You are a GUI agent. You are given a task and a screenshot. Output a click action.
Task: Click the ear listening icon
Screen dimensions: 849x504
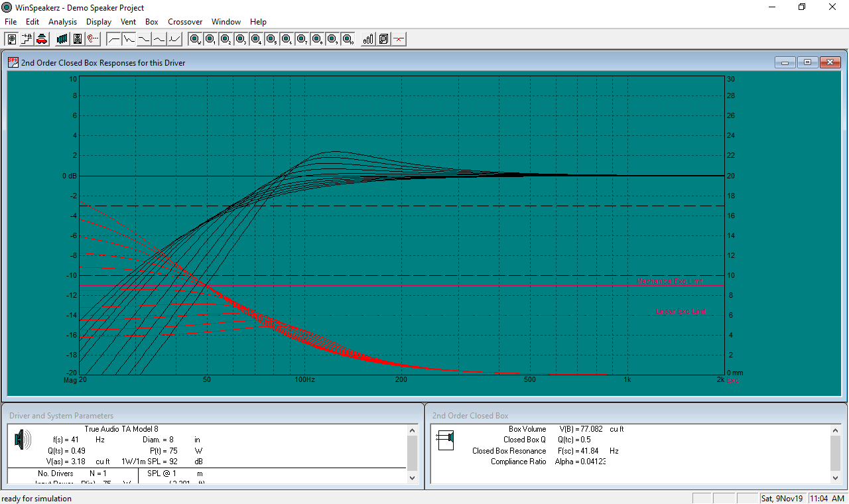click(93, 39)
